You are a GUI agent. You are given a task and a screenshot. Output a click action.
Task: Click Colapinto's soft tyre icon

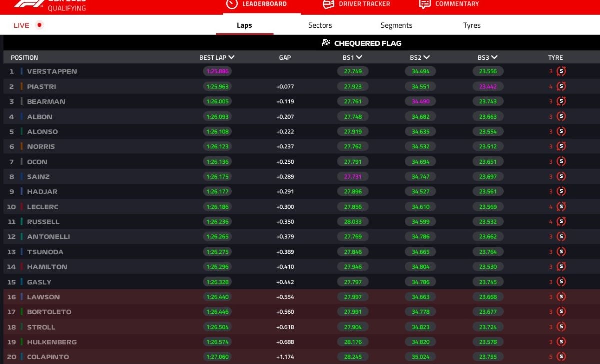(x=561, y=357)
